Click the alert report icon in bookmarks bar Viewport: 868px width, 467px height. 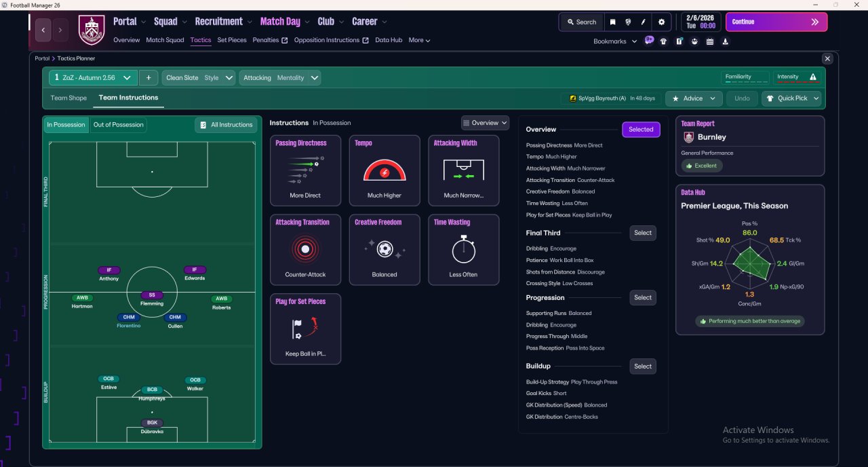point(679,41)
